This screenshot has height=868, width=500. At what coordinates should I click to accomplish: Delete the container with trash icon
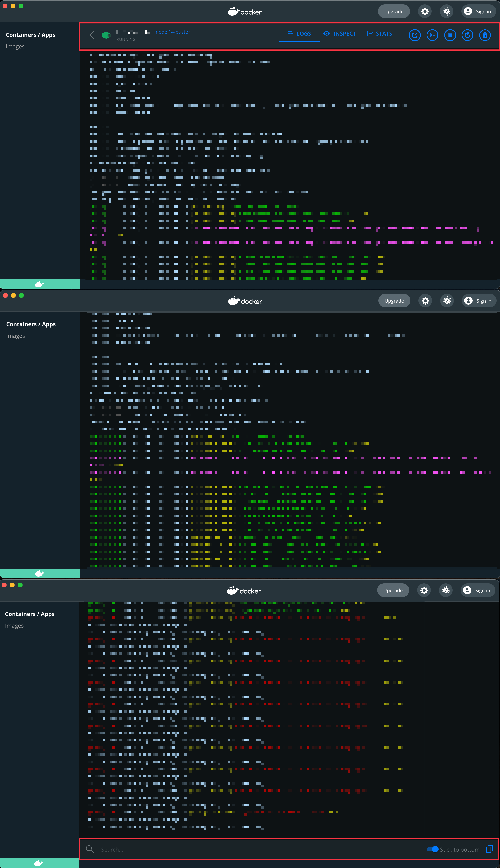(x=485, y=35)
